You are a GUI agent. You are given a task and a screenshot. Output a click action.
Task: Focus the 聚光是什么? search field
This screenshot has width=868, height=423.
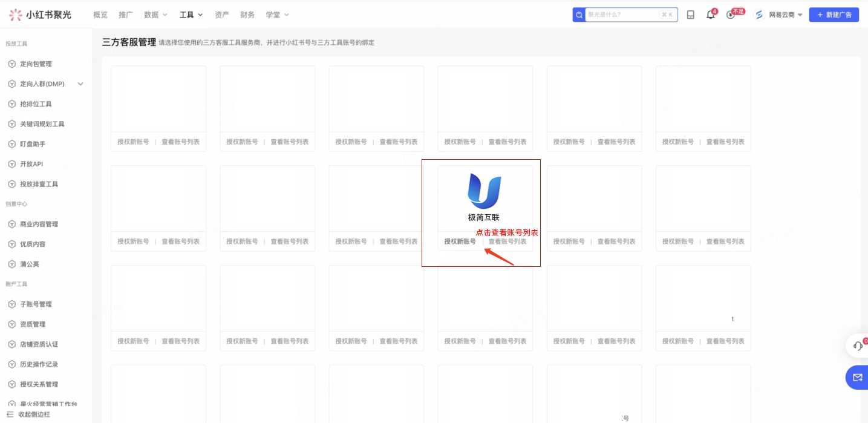pos(631,15)
